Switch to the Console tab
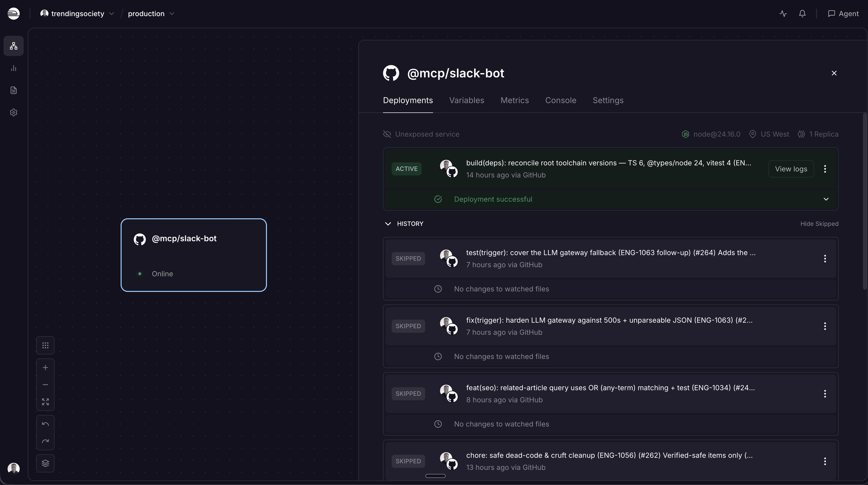The image size is (868, 485). (x=561, y=100)
